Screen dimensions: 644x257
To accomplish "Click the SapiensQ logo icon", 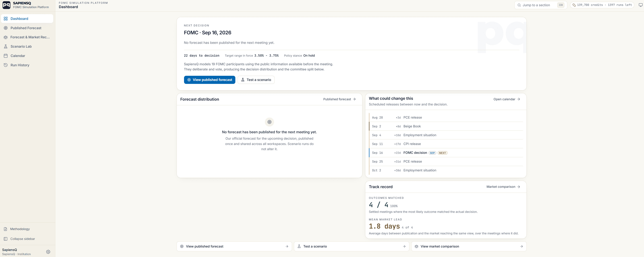I will [x=6, y=5].
